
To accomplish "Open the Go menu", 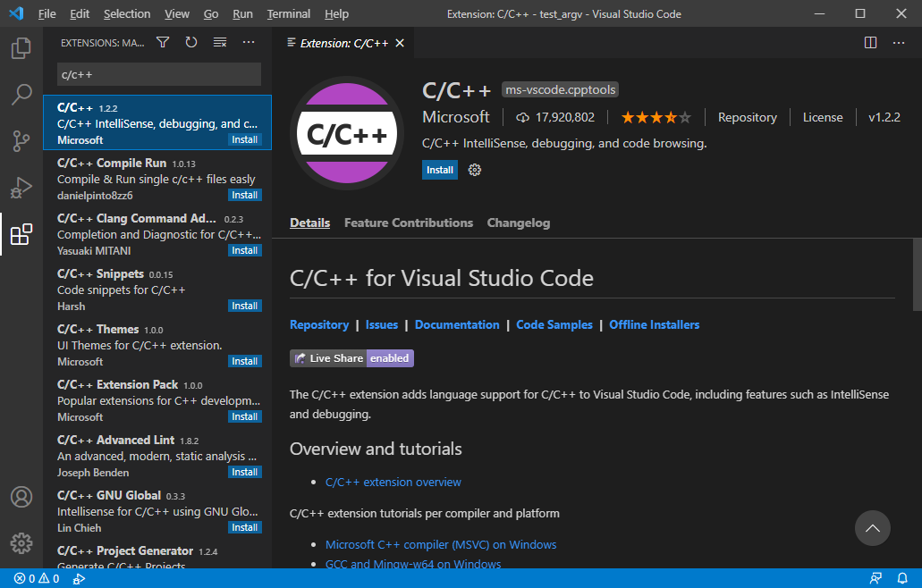I will pyautogui.click(x=211, y=13).
